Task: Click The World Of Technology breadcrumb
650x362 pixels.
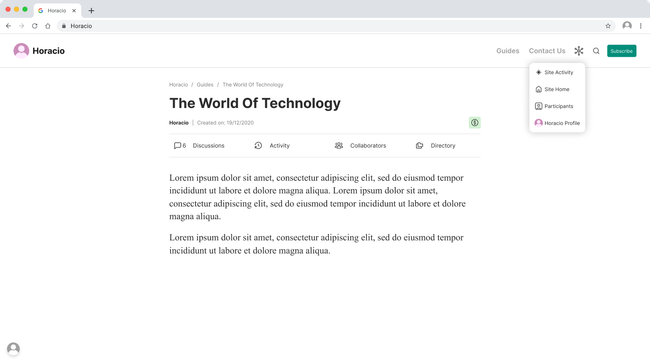Action: [x=253, y=85]
